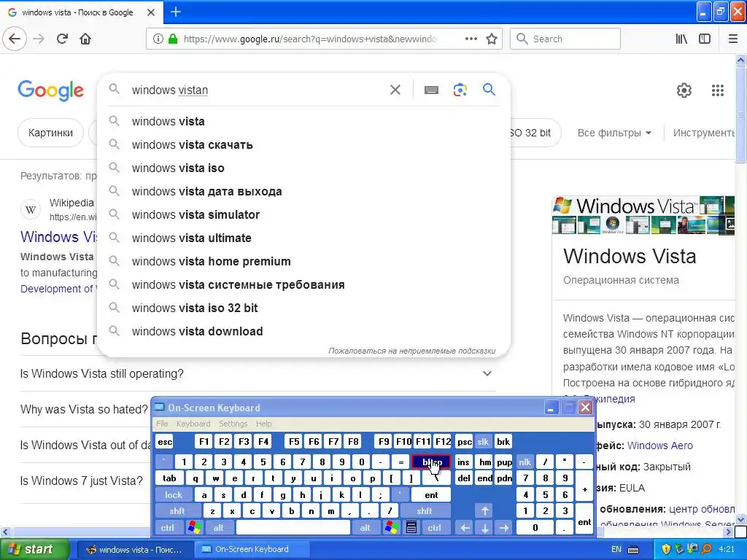
Task: Open the Keyboard menu of On-Screen Keyboard
Action: tap(193, 424)
